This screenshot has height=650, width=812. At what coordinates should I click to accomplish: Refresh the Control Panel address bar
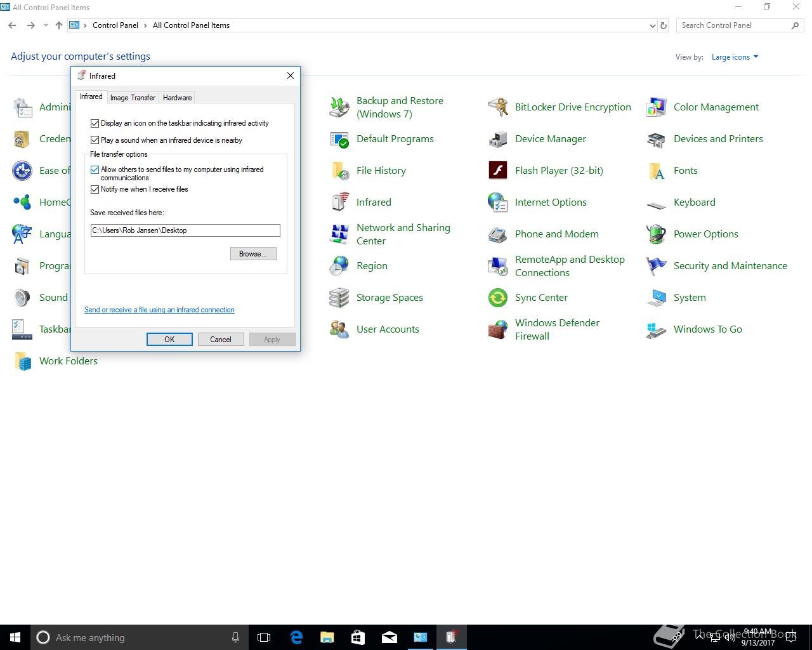[664, 26]
